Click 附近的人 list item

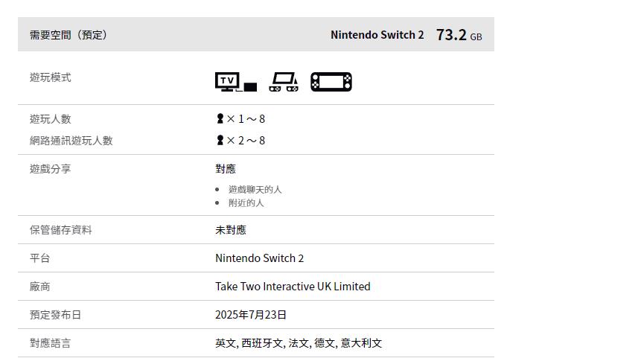click(246, 203)
